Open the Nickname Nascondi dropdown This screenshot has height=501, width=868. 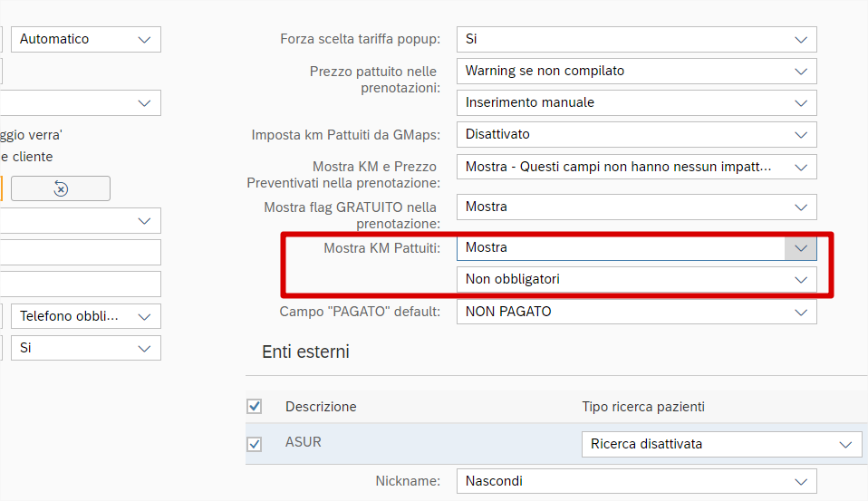point(800,481)
